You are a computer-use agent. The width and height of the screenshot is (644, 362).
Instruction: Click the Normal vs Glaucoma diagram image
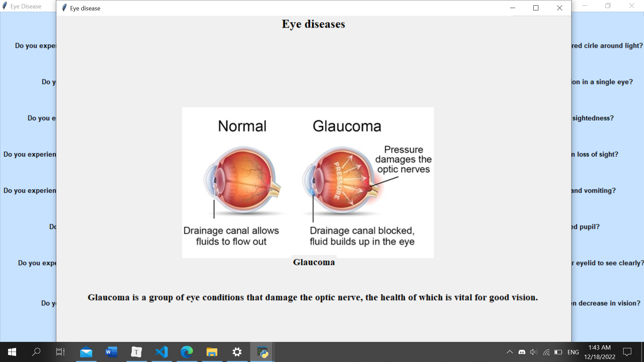click(x=308, y=182)
